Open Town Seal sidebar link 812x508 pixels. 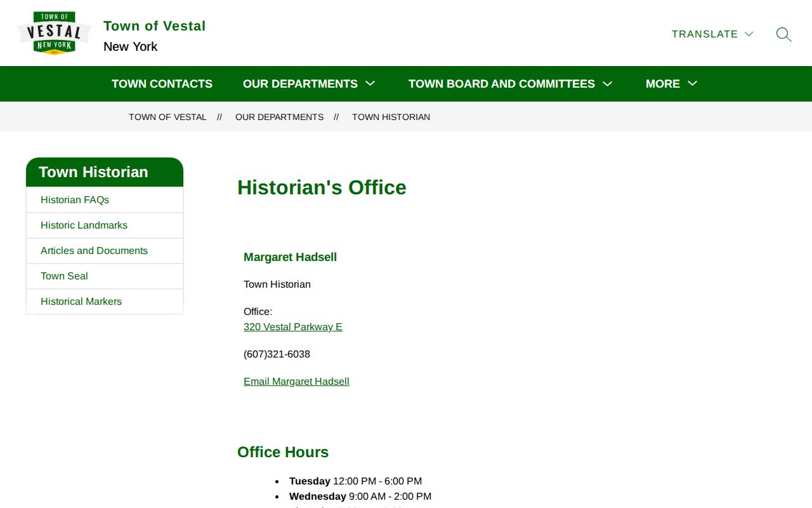coord(105,276)
